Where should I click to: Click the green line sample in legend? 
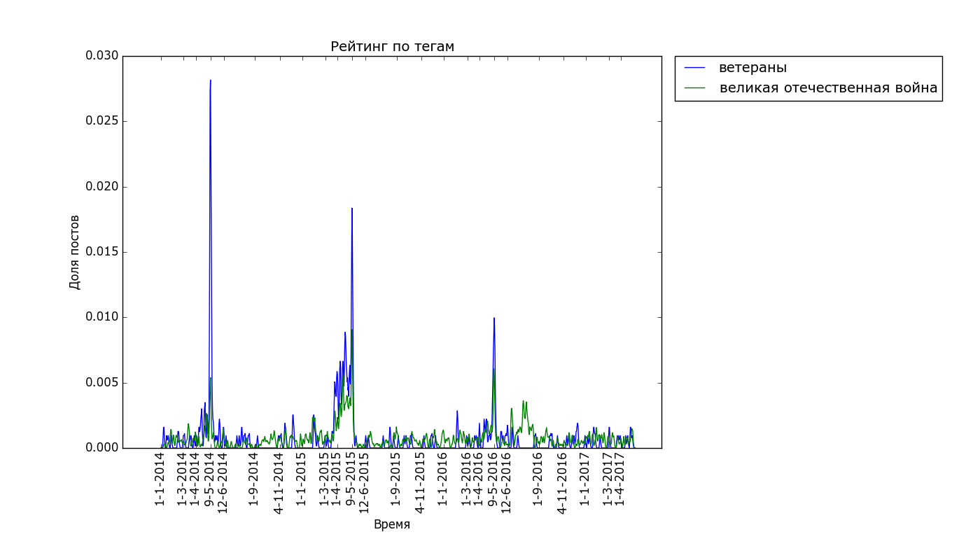pyautogui.click(x=694, y=88)
